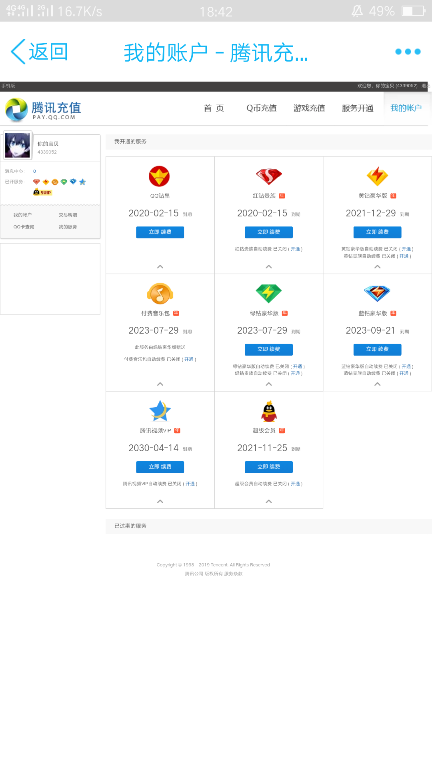Click 开通 link under 2023-07-29 music service

(x=189, y=359)
